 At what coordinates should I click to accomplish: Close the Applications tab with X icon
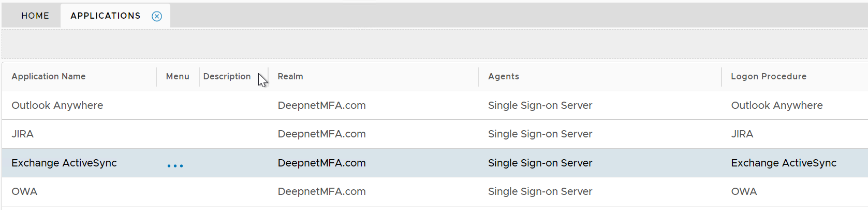coord(157,16)
